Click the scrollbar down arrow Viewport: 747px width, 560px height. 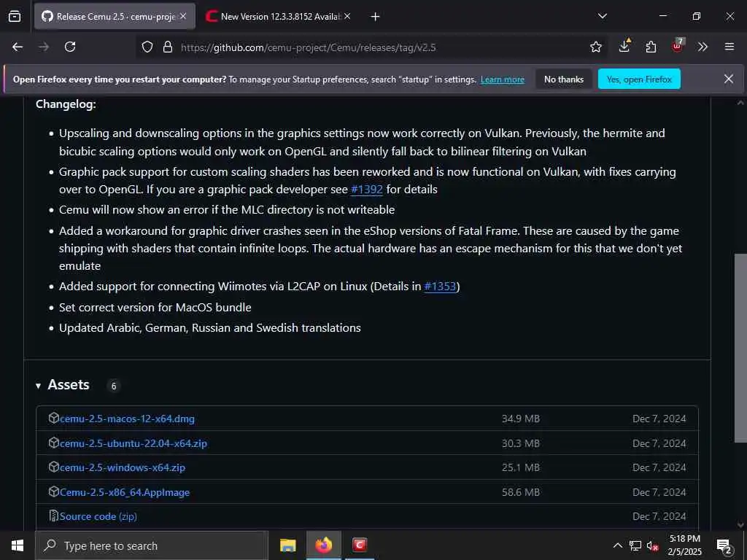click(x=740, y=524)
